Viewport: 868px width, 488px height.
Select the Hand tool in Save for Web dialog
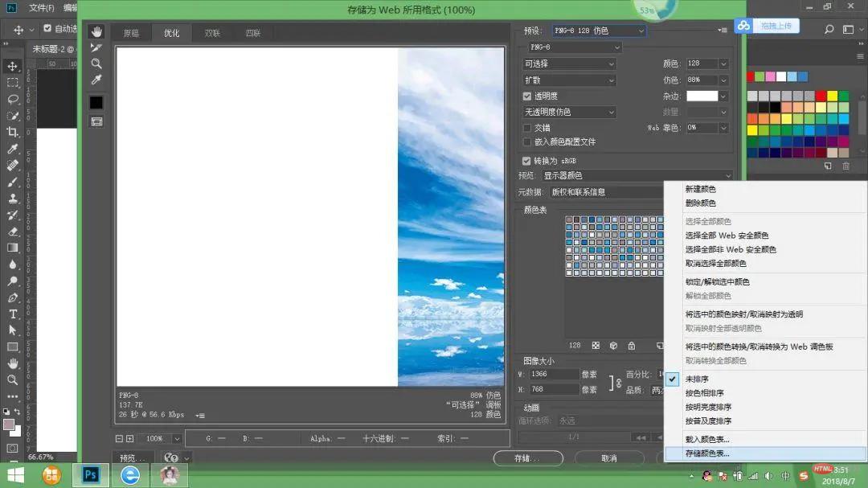[x=96, y=31]
